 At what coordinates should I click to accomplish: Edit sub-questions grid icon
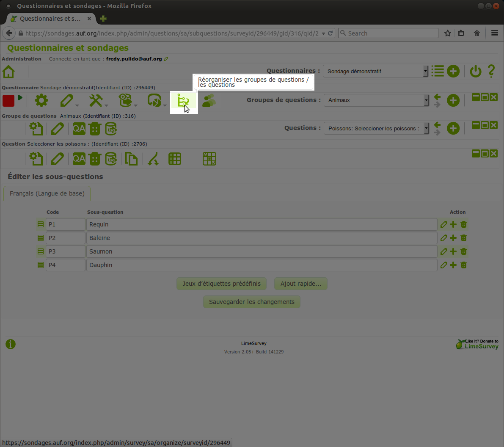(x=175, y=159)
